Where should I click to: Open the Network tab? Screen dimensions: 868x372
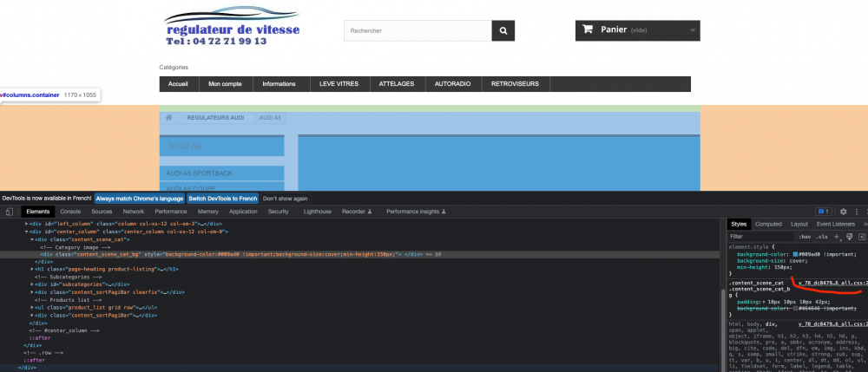134,212
